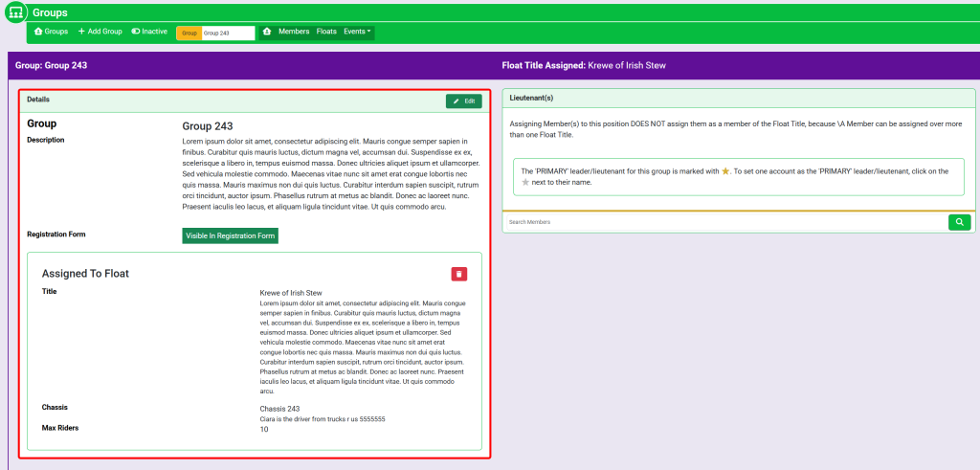Go to the Floats page

point(326,32)
